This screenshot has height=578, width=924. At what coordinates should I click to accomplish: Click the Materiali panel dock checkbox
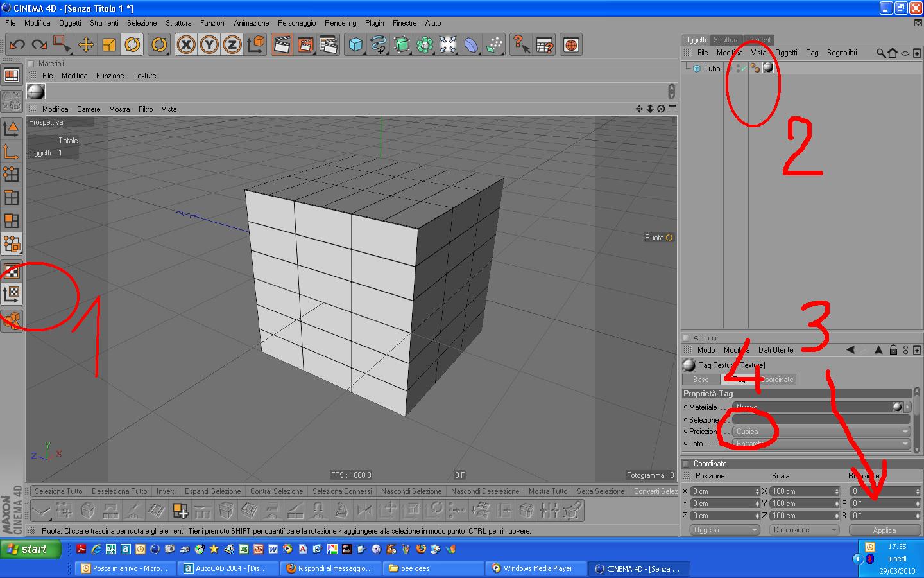[x=31, y=64]
